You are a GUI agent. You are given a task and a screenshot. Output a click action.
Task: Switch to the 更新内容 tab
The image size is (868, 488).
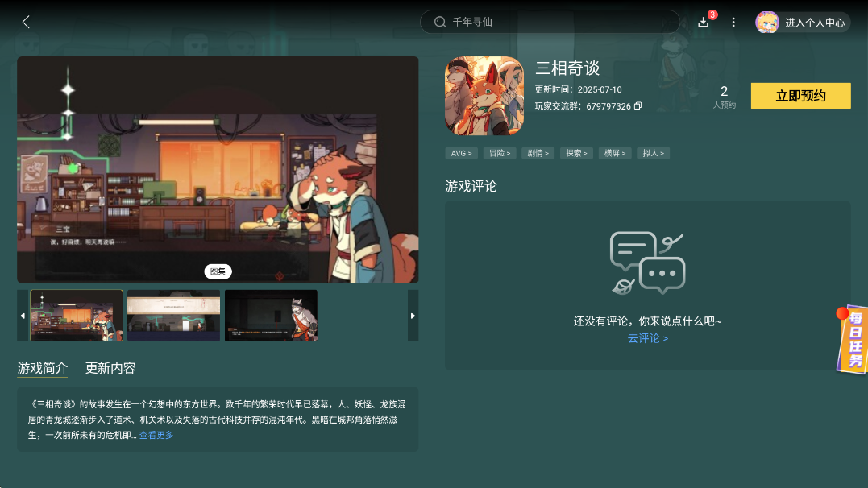coord(110,368)
